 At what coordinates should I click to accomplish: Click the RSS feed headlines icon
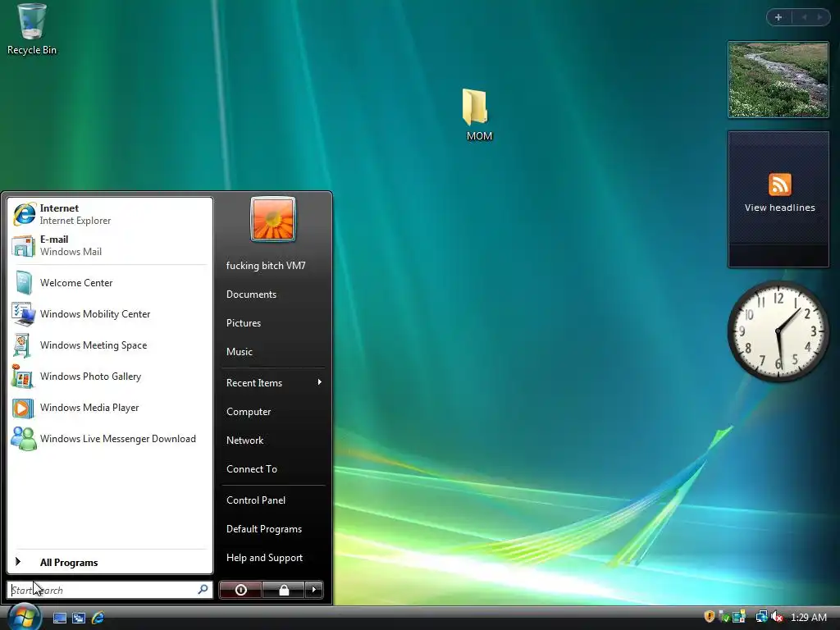[x=779, y=185]
